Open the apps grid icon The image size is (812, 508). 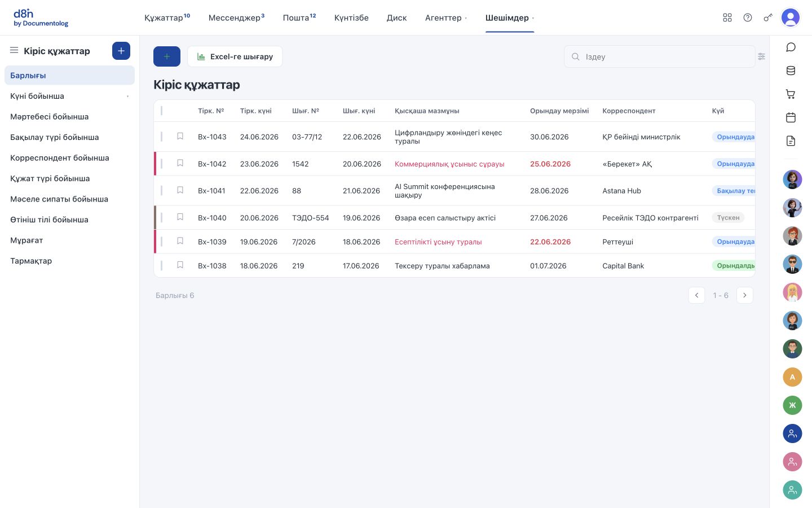[x=727, y=17]
